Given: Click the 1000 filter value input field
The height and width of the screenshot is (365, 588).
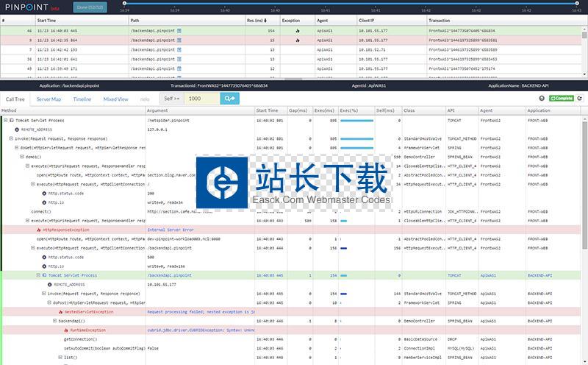Looking at the screenshot, I should click(201, 98).
